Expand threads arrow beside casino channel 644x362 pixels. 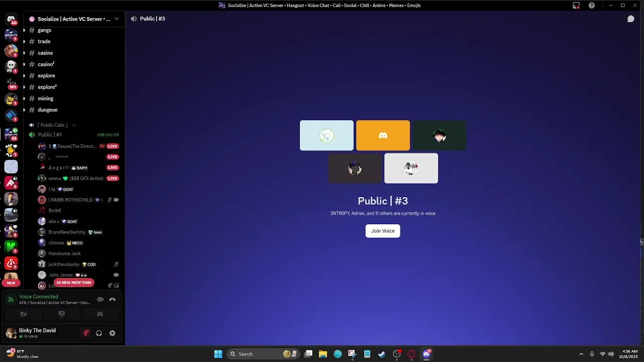pos(24,53)
